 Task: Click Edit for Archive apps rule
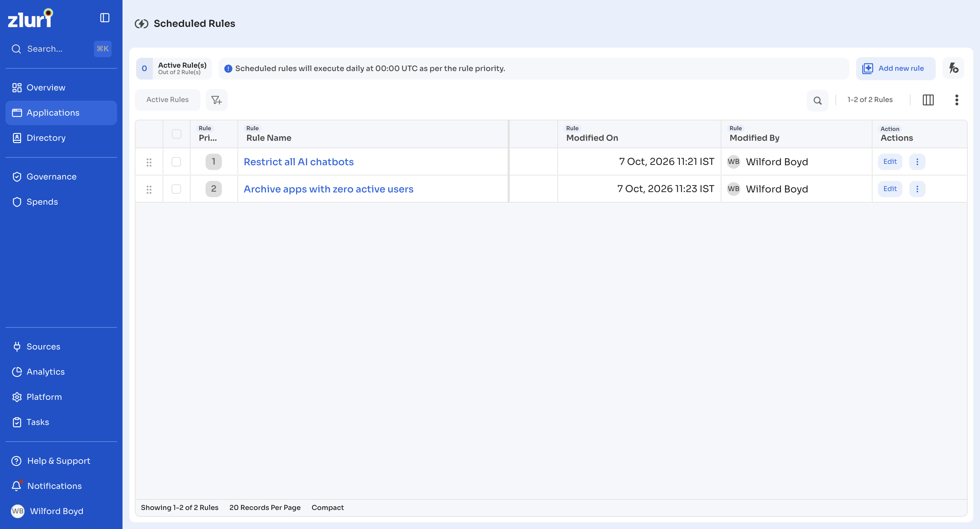point(890,189)
